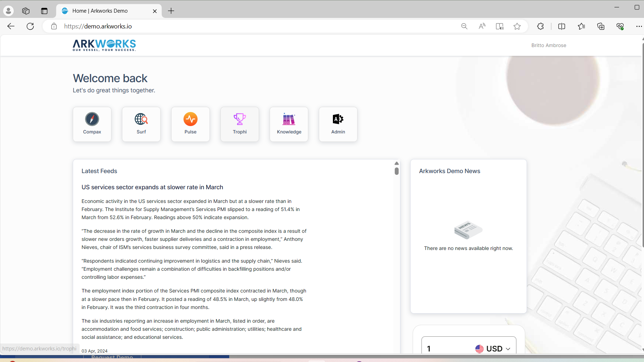Refresh the current page
This screenshot has height=362, width=644.
[30, 26]
